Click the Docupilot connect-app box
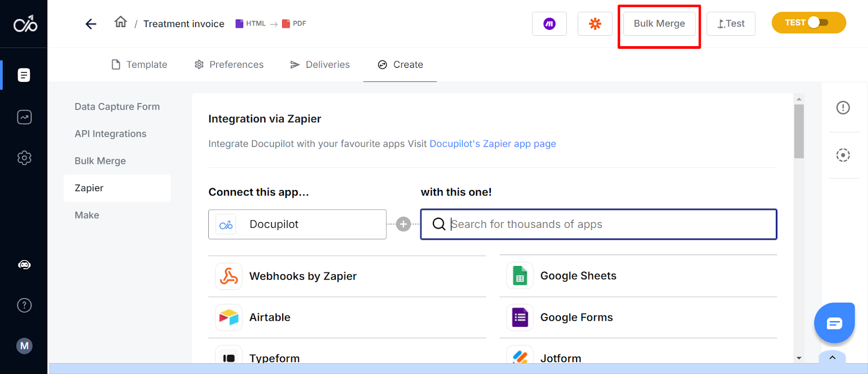This screenshot has height=374, width=868. click(297, 224)
